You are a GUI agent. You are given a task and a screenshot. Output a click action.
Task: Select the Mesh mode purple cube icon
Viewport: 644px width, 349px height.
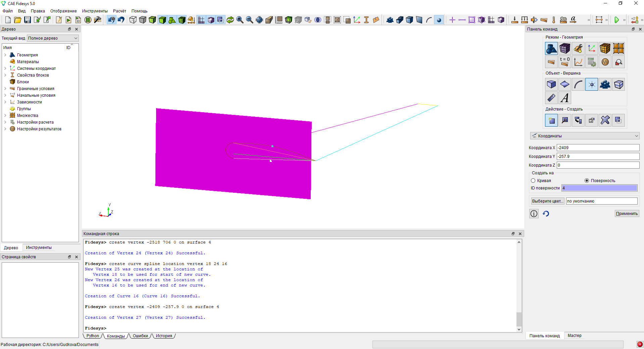coord(565,48)
